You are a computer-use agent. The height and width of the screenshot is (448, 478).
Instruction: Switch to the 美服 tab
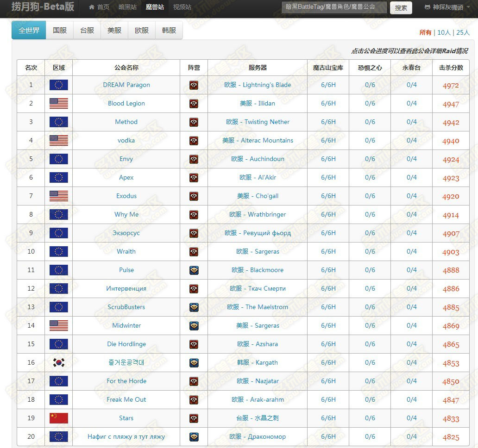pos(114,30)
